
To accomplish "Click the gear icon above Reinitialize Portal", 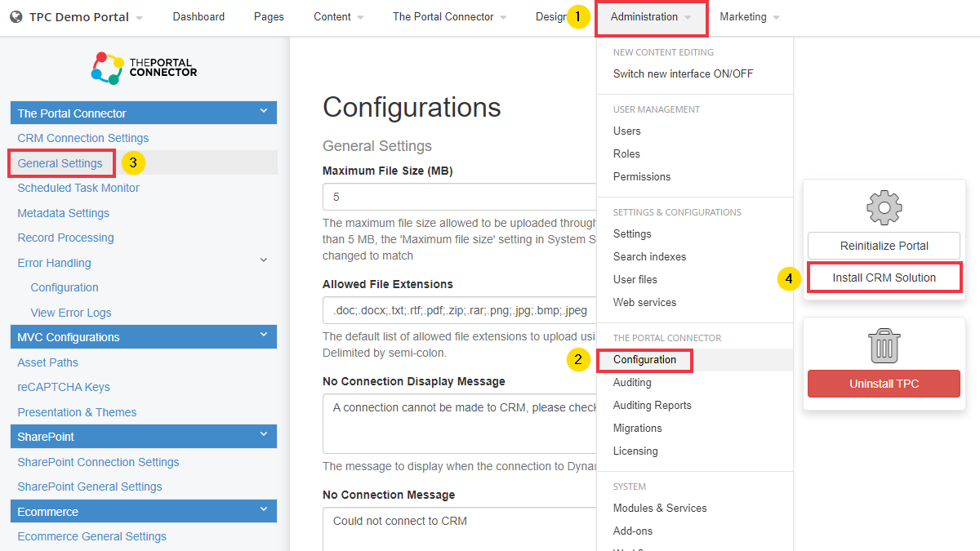I will [884, 207].
